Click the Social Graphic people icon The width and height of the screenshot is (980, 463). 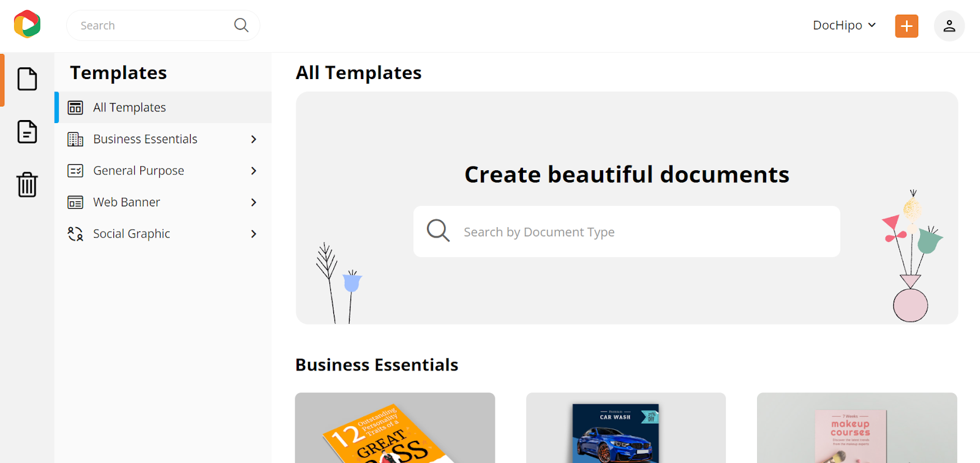(x=75, y=234)
